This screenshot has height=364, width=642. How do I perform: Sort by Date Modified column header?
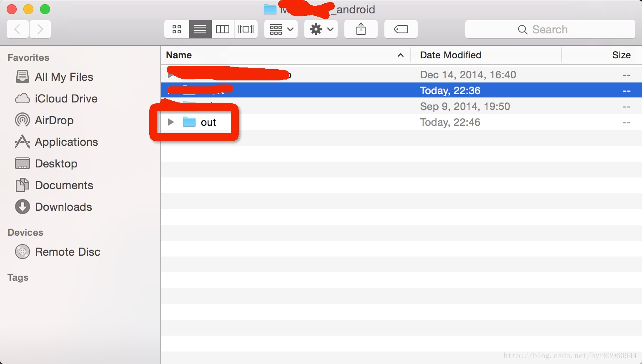(x=450, y=55)
